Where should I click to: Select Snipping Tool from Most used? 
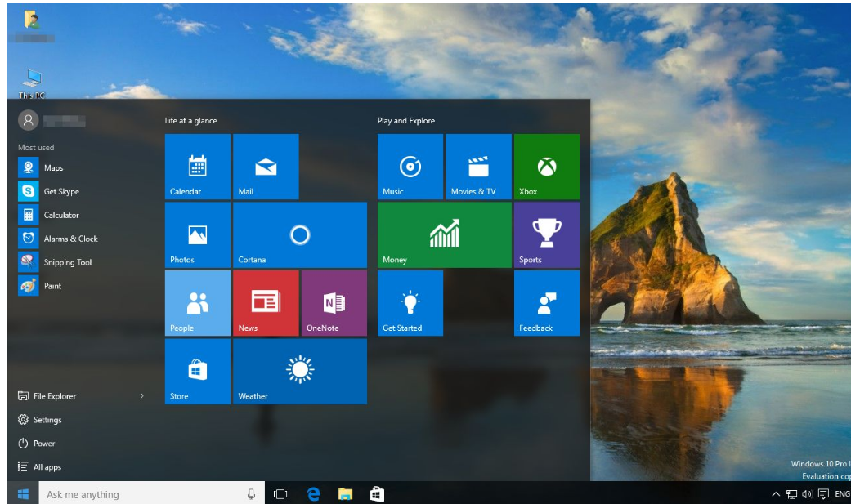pos(67,262)
